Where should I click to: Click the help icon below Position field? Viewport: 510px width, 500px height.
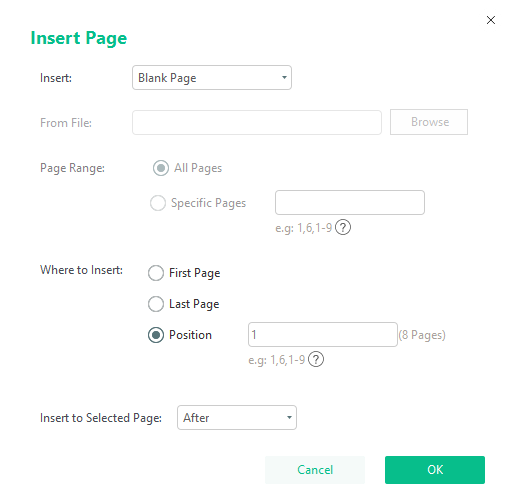(x=316, y=359)
